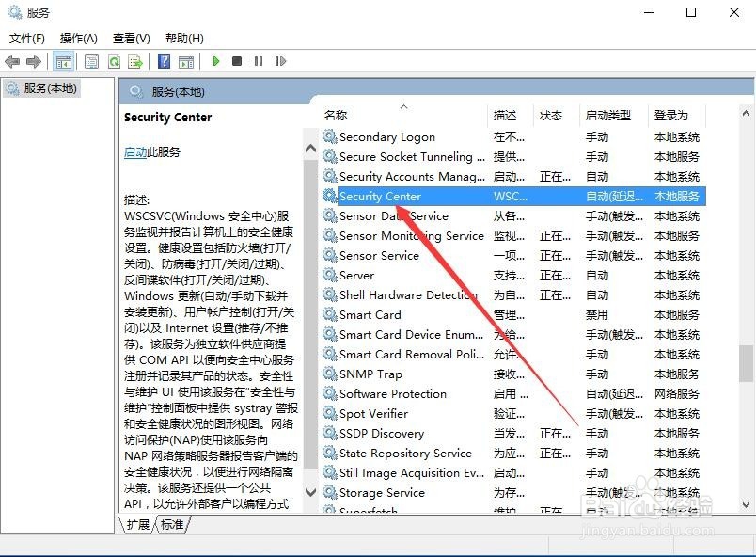The image size is (756, 557).
Task: Click gear icon beside Storage Service
Action: click(x=329, y=492)
